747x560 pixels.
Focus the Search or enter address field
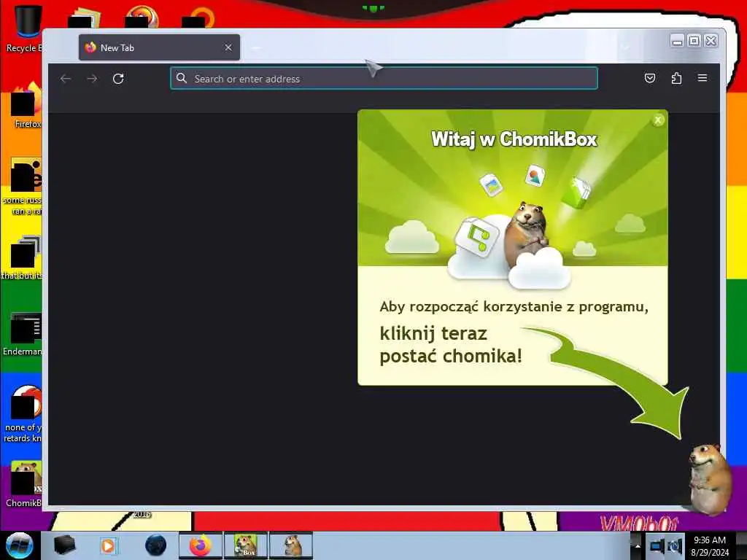(x=384, y=79)
